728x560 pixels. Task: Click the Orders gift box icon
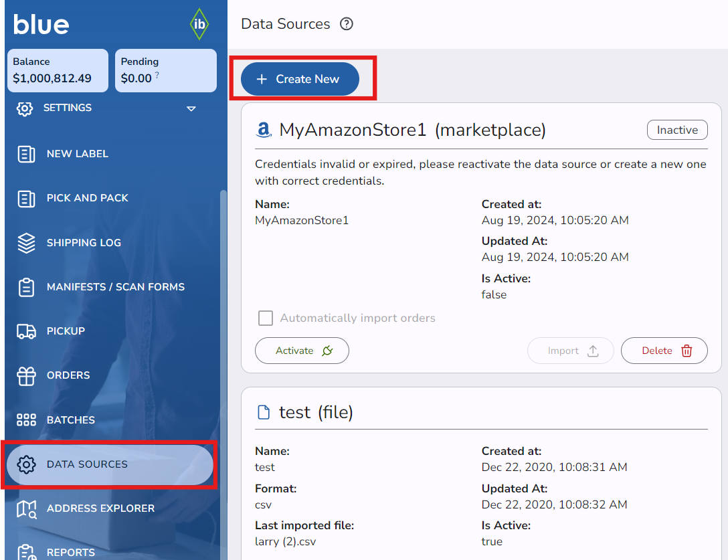pyautogui.click(x=26, y=375)
